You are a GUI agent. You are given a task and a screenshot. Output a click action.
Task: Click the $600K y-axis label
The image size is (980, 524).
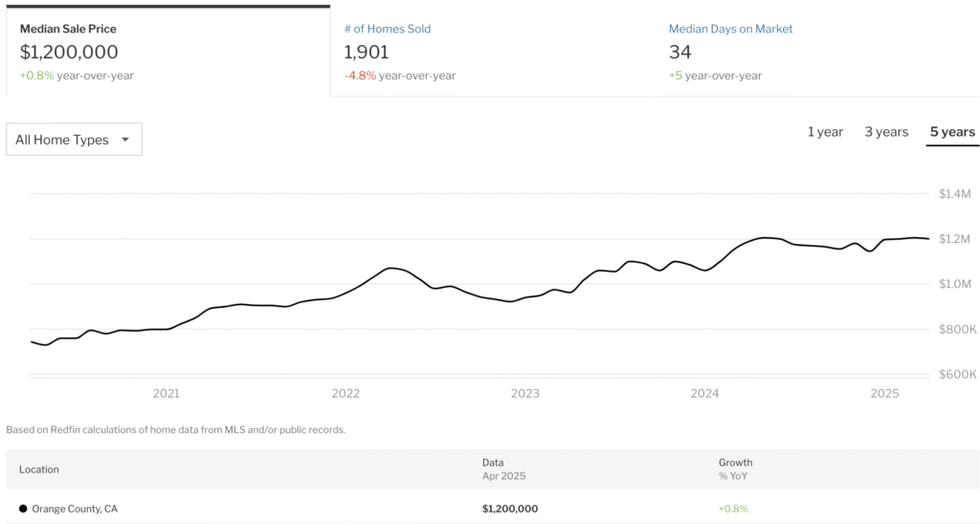[954, 374]
